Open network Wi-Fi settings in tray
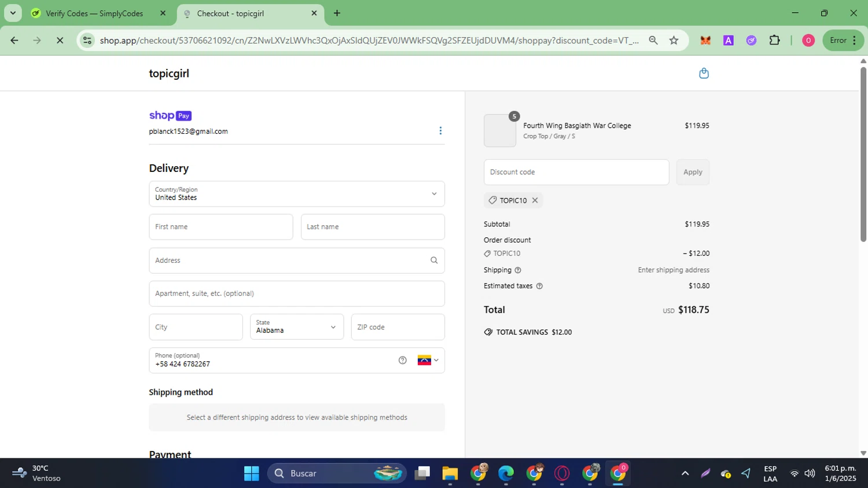The height and width of the screenshot is (488, 868). pos(795,474)
